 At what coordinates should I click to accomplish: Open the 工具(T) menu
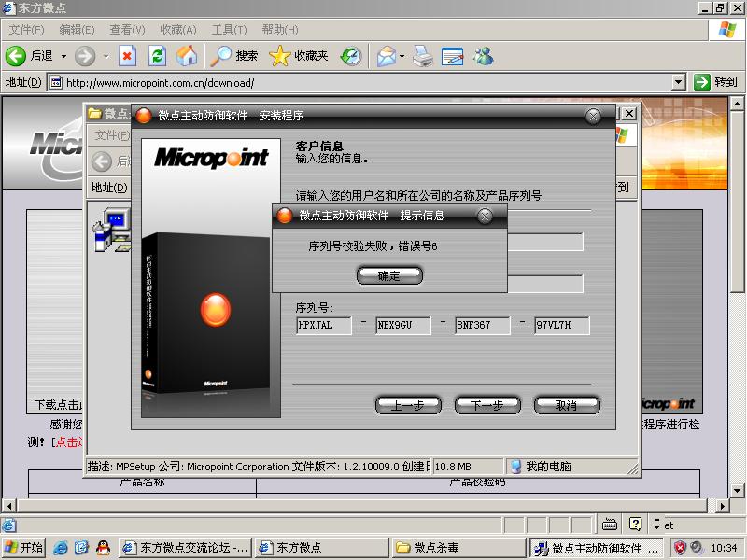(229, 30)
